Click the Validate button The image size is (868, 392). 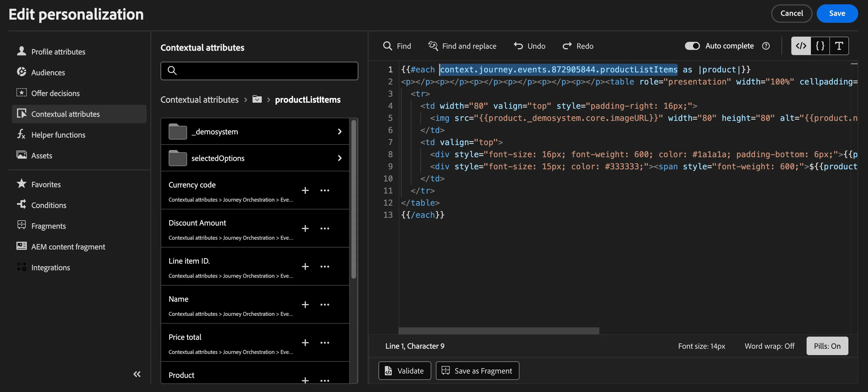click(x=404, y=370)
